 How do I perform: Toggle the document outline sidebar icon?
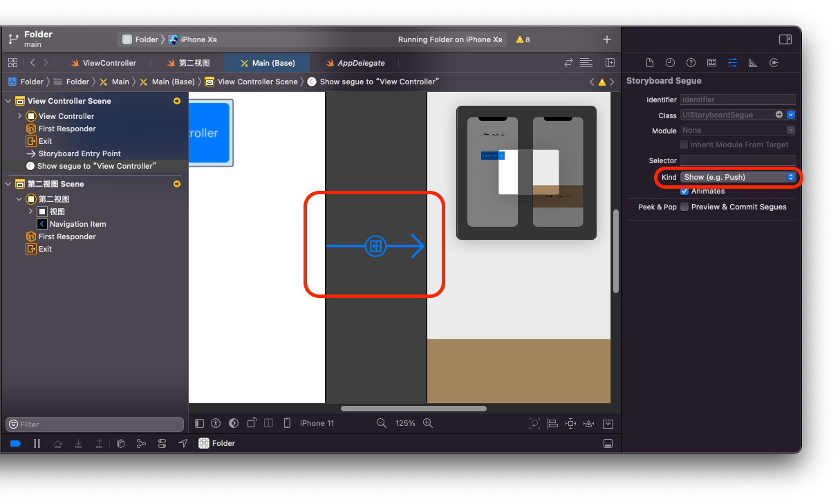[200, 423]
